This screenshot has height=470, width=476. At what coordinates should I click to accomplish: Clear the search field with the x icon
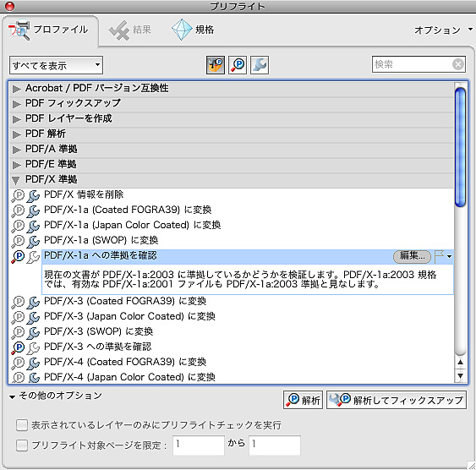[457, 64]
